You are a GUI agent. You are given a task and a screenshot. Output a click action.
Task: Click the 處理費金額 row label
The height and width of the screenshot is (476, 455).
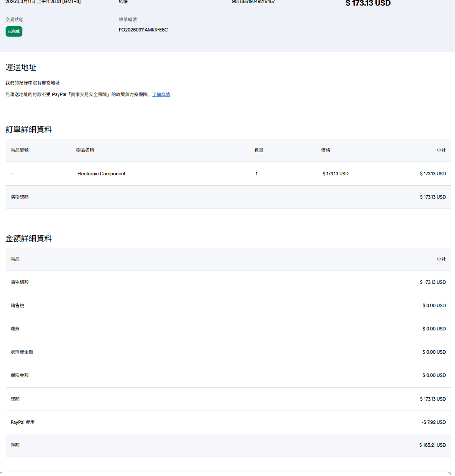[x=22, y=352]
